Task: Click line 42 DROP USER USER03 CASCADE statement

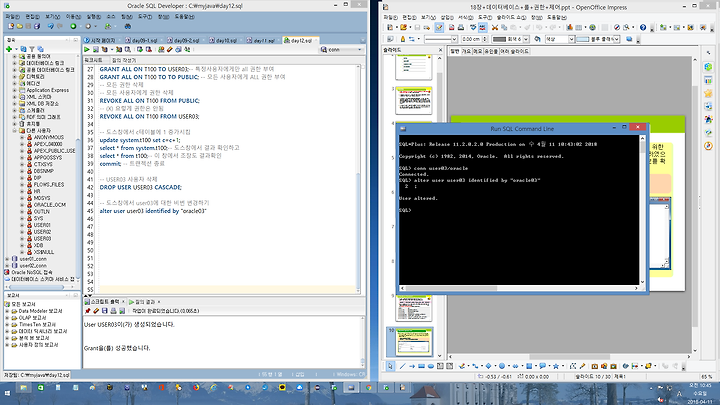Action: (141, 187)
